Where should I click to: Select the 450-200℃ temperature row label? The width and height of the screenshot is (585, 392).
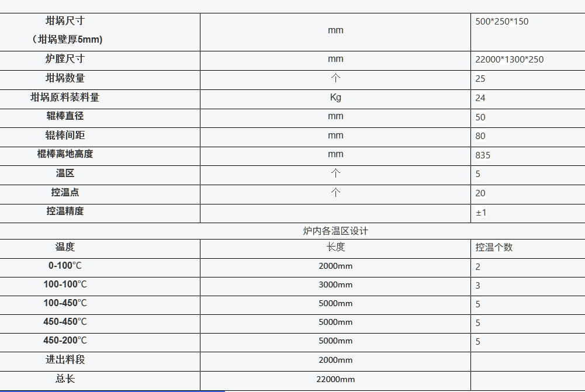(65, 341)
